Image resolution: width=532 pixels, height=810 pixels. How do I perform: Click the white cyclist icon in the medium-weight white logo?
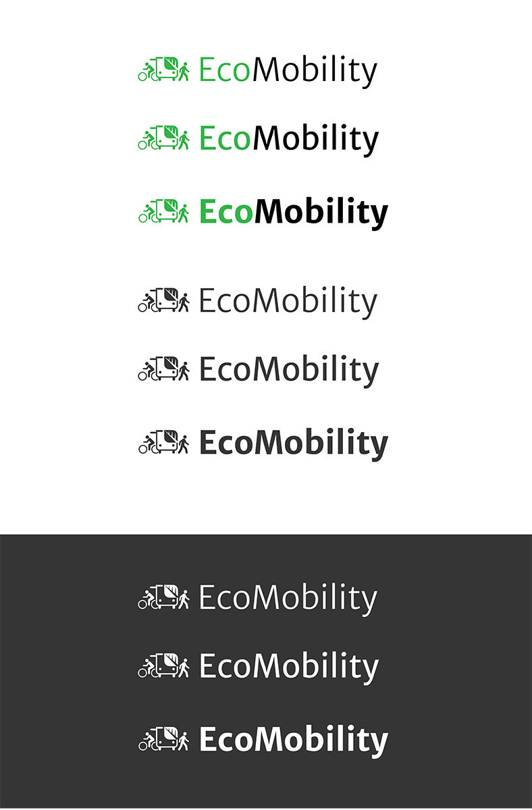[x=147, y=668]
